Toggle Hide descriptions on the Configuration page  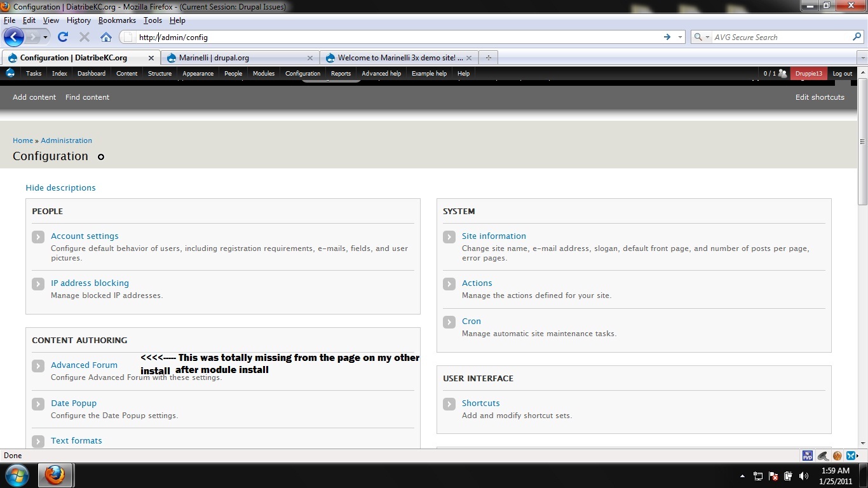click(x=60, y=187)
